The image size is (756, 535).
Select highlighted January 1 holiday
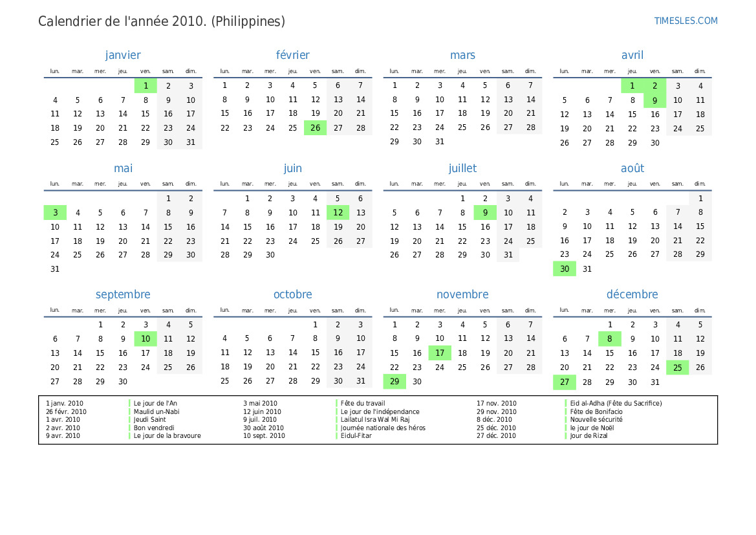pyautogui.click(x=146, y=85)
